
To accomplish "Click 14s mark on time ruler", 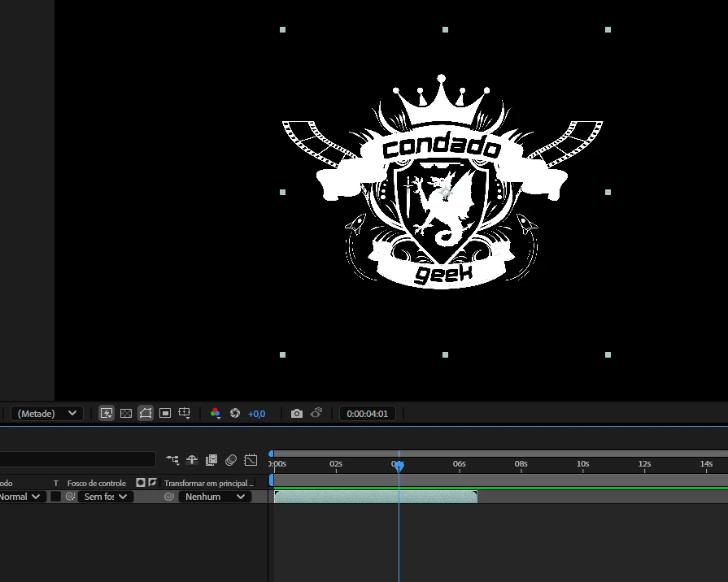I will [706, 463].
